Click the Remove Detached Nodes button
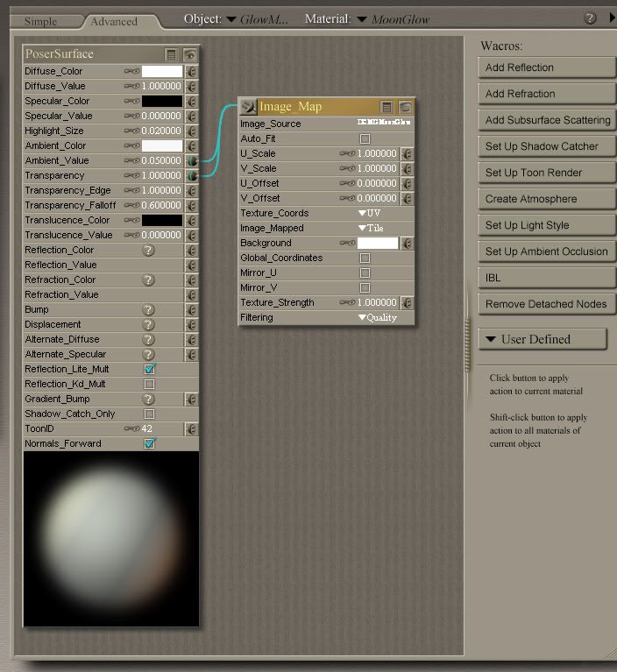Image resolution: width=617 pixels, height=672 pixels. [x=548, y=304]
